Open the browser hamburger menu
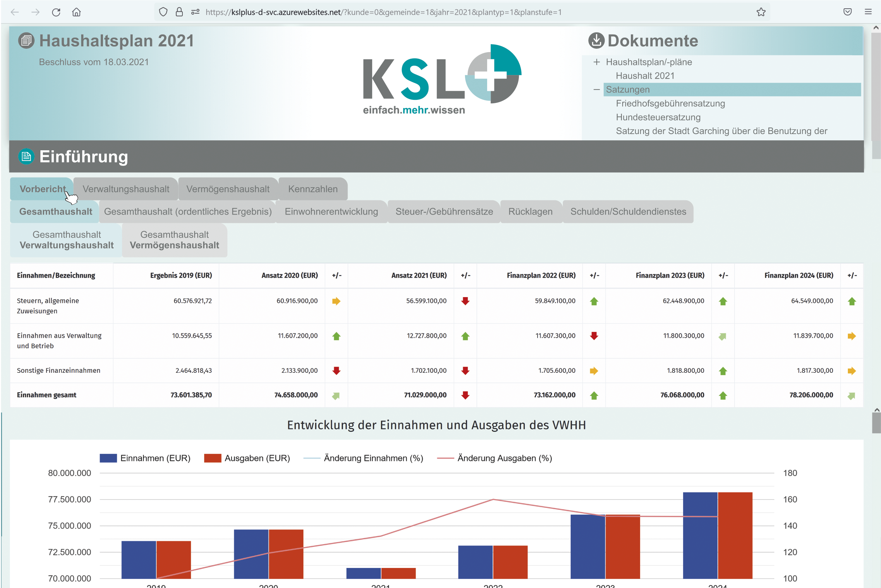The width and height of the screenshot is (881, 588). tap(868, 12)
